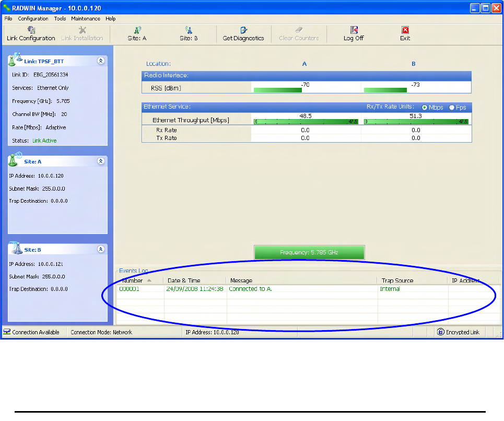Open the Maintenance menu
The height and width of the screenshot is (421, 504).
(x=86, y=19)
